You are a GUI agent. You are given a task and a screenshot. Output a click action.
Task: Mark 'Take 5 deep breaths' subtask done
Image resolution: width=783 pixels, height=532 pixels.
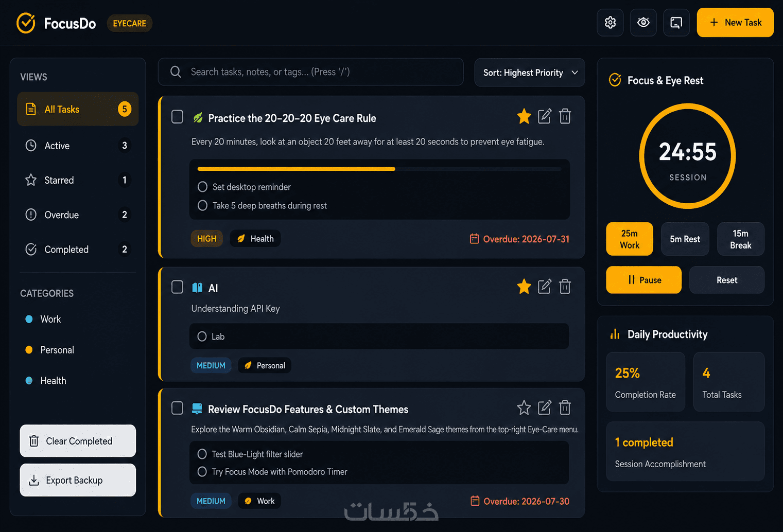pyautogui.click(x=203, y=205)
